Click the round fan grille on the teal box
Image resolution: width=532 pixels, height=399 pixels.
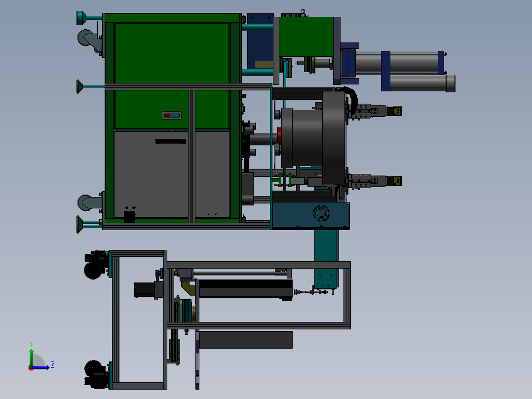pyautogui.click(x=321, y=213)
